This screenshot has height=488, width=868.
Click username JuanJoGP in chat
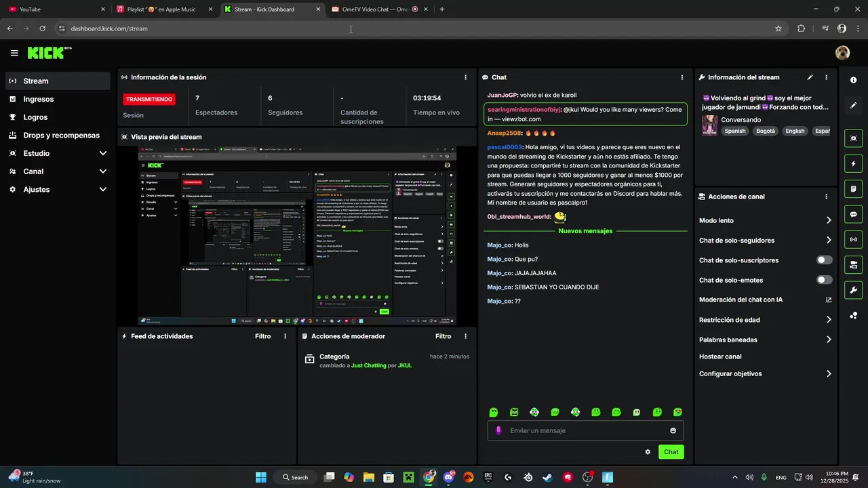point(502,95)
